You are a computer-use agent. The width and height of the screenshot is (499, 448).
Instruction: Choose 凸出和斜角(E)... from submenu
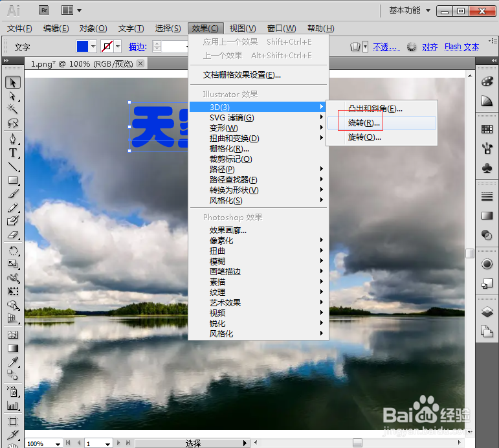(382, 109)
